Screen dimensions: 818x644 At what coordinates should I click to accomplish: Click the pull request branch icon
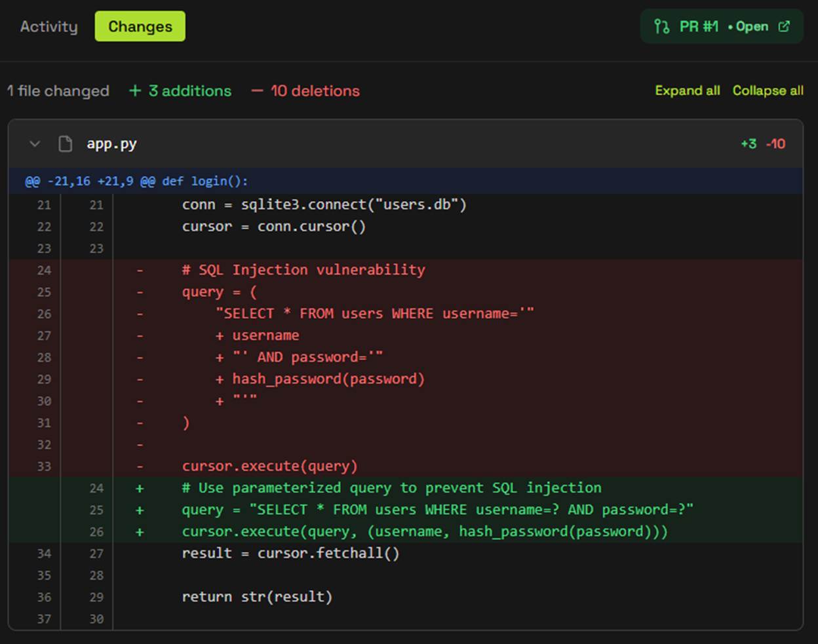tap(662, 26)
